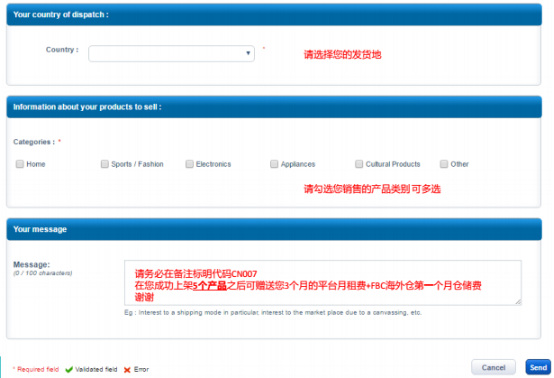Open the Country dropdown list
Screen dimensions: 554x378
(x=171, y=53)
